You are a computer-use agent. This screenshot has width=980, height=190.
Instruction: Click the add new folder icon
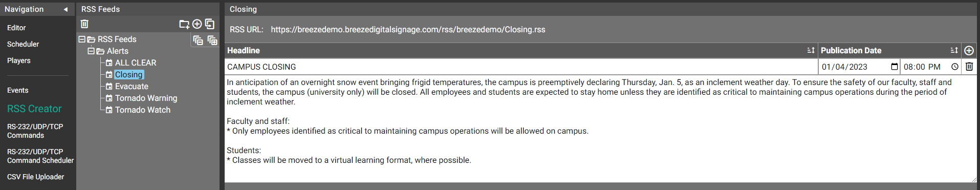(x=184, y=24)
